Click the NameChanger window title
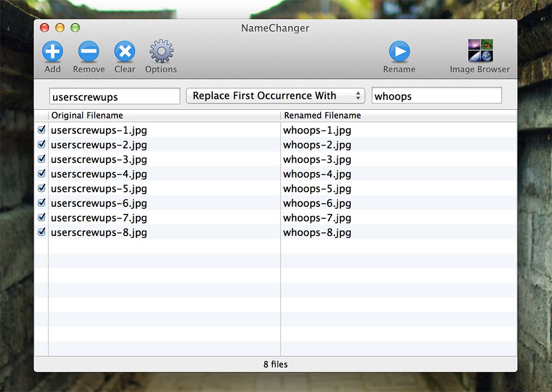Viewport: 552px width, 392px height. tap(275, 28)
